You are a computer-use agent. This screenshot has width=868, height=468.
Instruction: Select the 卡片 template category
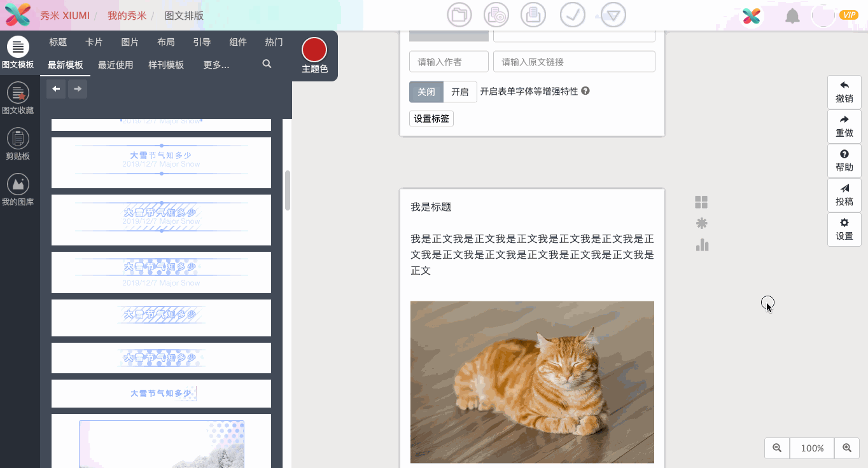pos(94,42)
